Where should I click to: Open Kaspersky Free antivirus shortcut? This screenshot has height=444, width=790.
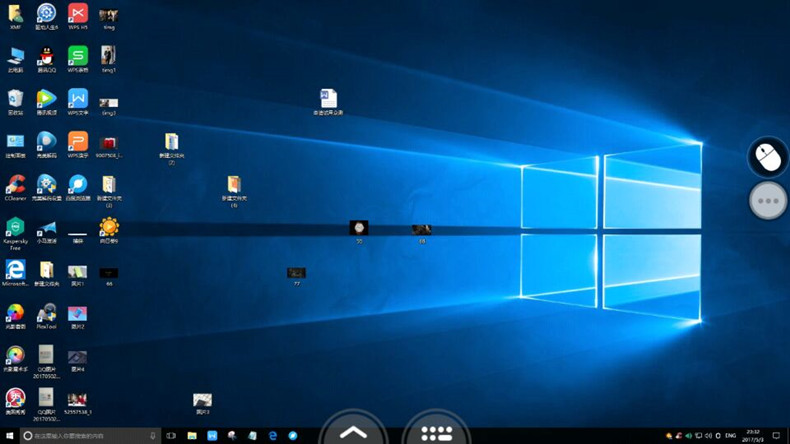pos(15,229)
